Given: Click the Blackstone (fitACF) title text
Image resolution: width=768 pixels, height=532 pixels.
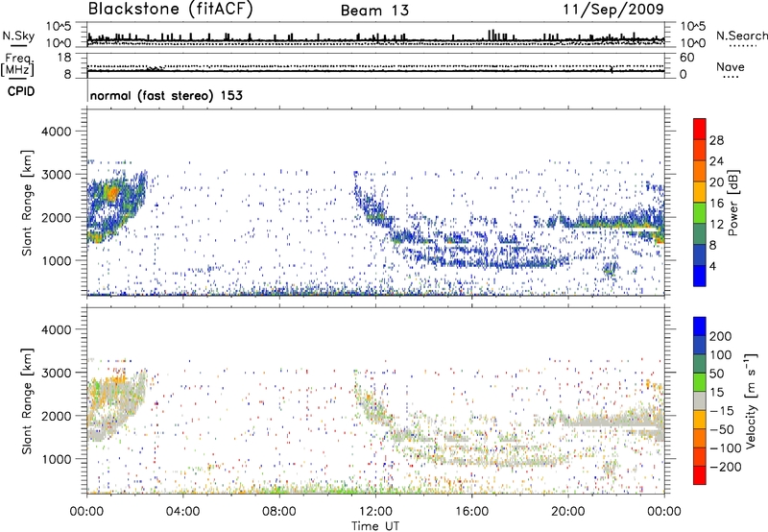Looking at the screenshot, I should click(x=170, y=10).
